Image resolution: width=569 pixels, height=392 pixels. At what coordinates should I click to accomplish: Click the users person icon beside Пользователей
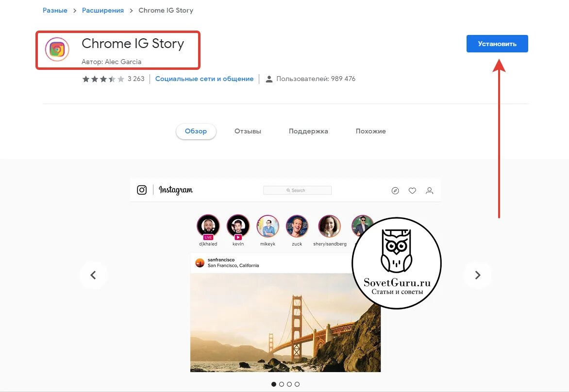coord(269,79)
